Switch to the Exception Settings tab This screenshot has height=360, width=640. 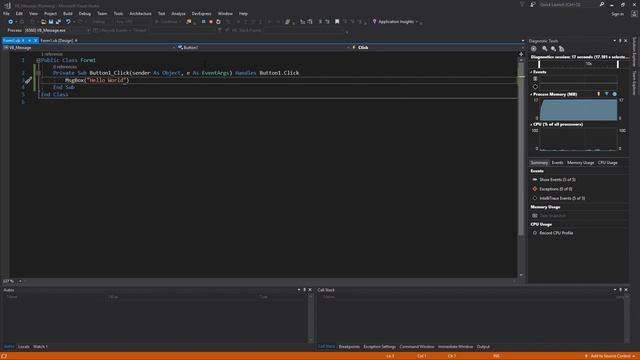tap(380, 347)
